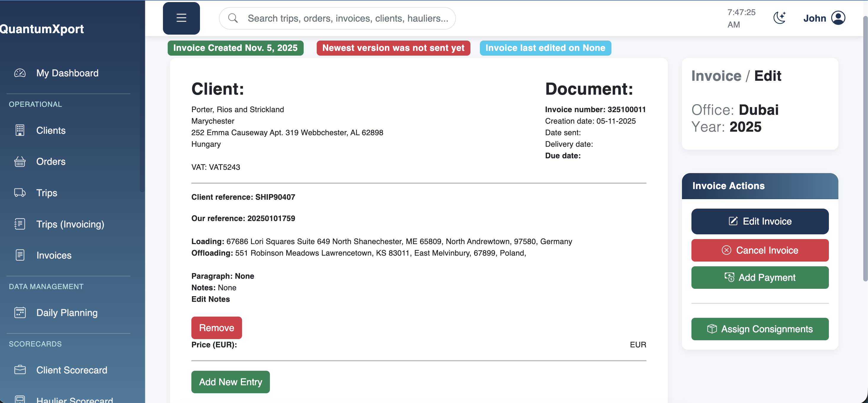
Task: Select the Clients building icon
Action: click(20, 130)
